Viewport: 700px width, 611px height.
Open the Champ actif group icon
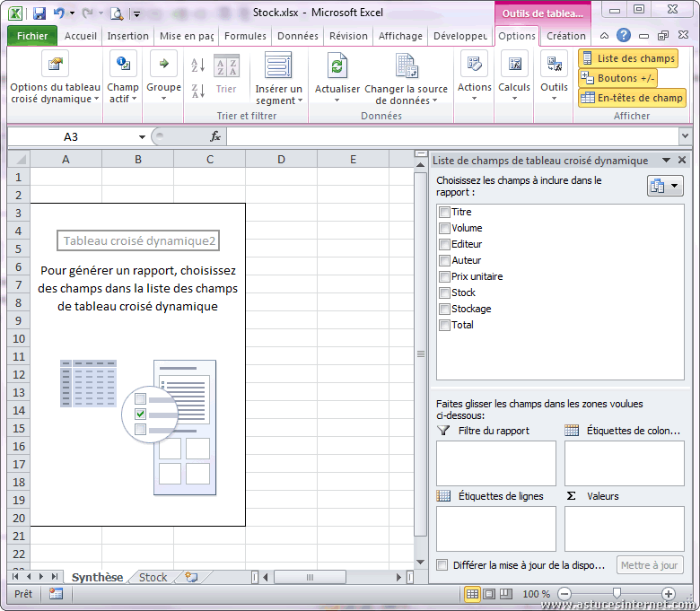[x=123, y=64]
